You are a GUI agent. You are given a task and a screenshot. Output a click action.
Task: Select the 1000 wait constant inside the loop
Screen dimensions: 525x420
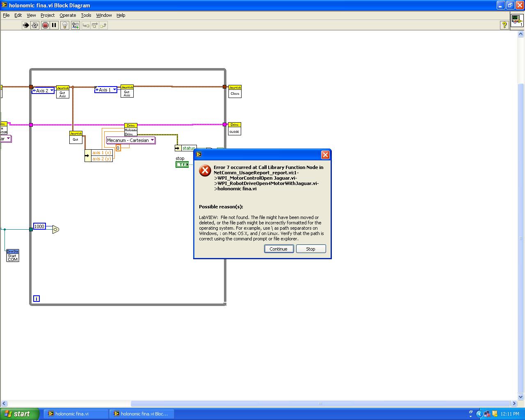39,226
